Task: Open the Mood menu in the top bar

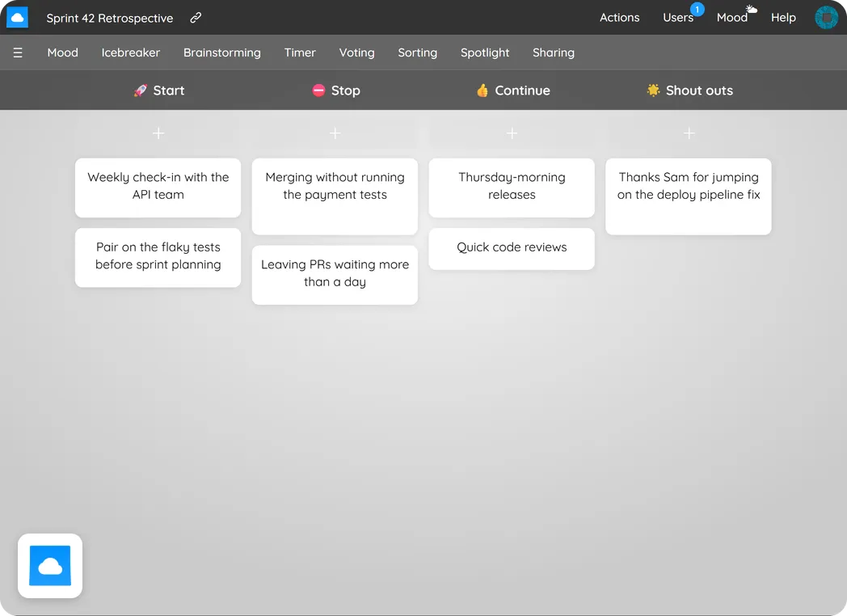Action: click(732, 18)
